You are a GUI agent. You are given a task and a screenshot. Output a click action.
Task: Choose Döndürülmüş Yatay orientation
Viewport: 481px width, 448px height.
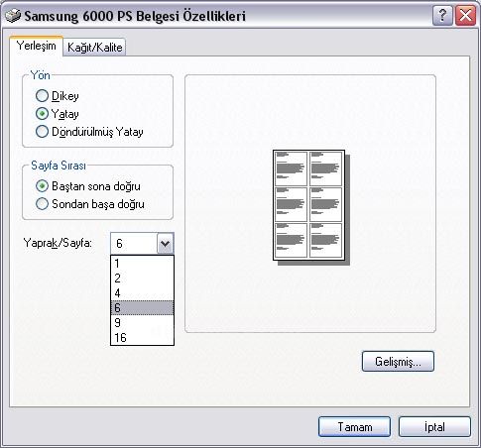(42, 132)
